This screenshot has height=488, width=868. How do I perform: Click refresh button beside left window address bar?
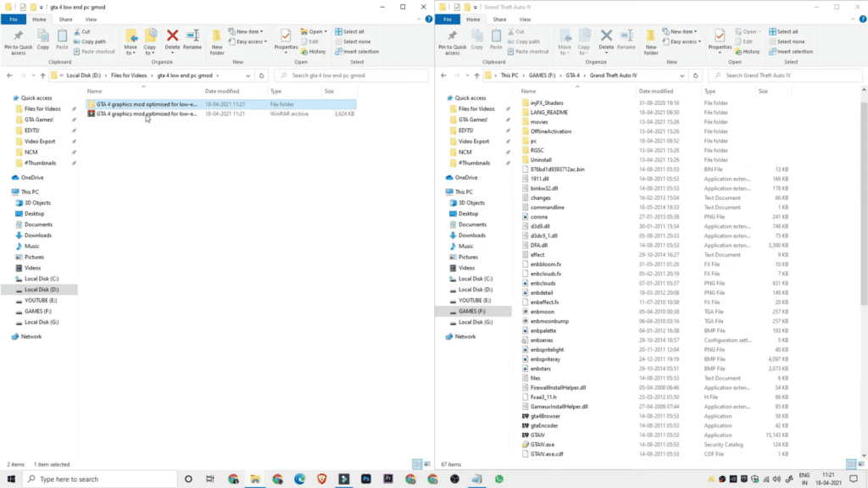pos(262,75)
